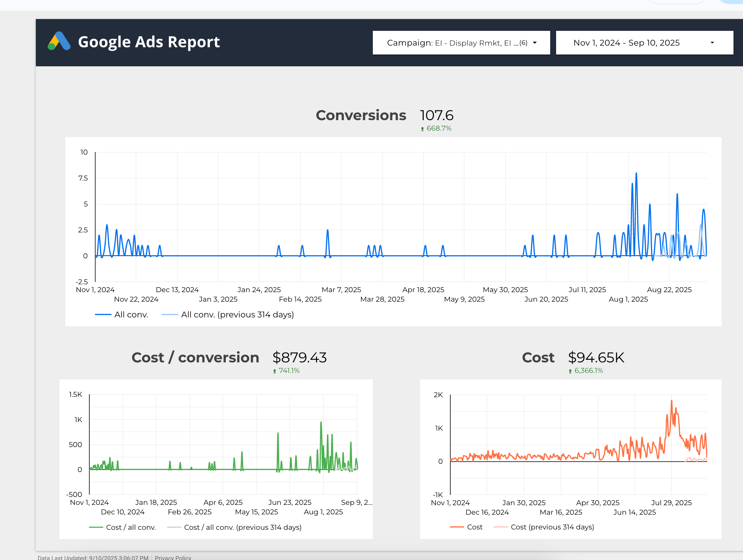Click the green 668.7% increase arrow icon

pyautogui.click(x=422, y=129)
